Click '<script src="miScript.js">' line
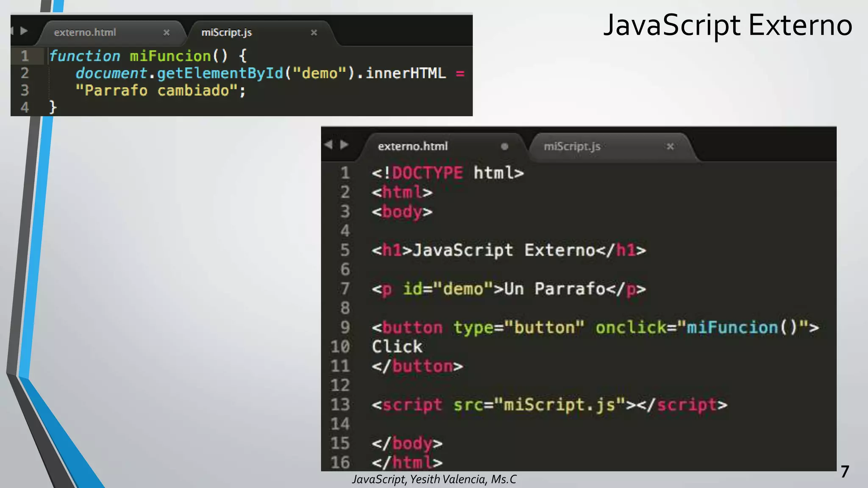This screenshot has width=868, height=488. coord(550,405)
